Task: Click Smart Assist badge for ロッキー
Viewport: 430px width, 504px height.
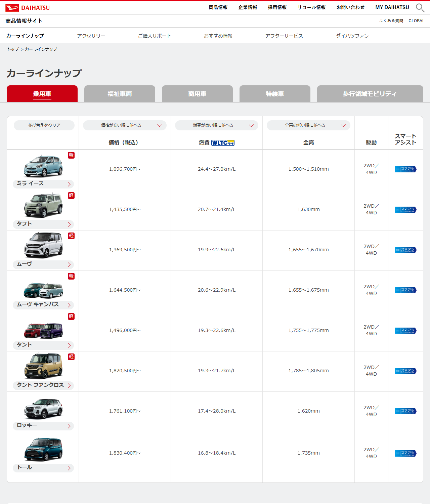Action: [405, 411]
